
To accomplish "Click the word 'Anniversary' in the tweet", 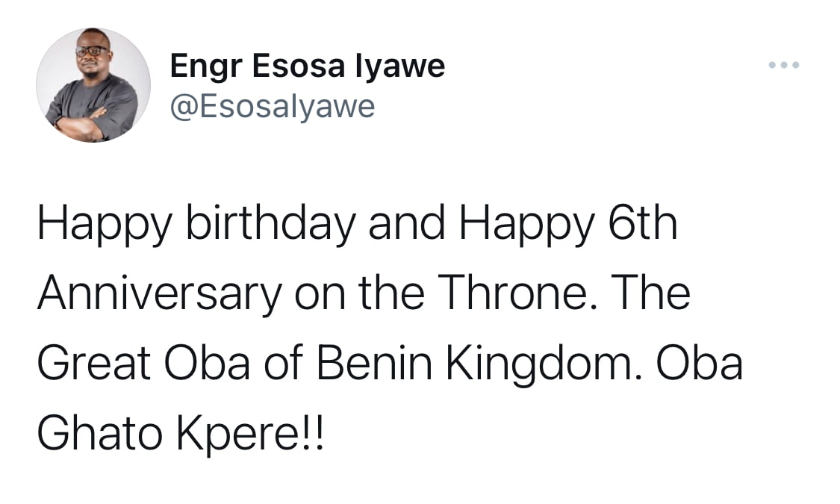I will click(160, 293).
